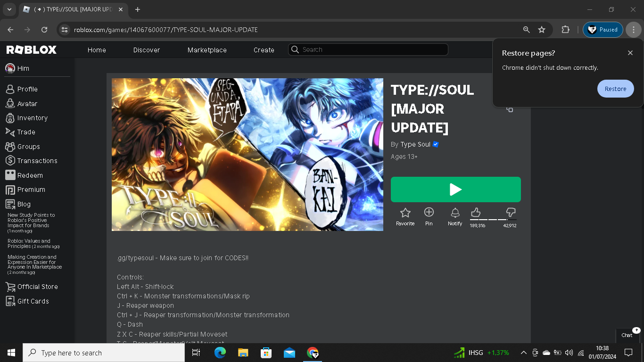Open the Chrome tab search dropdown

[9, 9]
